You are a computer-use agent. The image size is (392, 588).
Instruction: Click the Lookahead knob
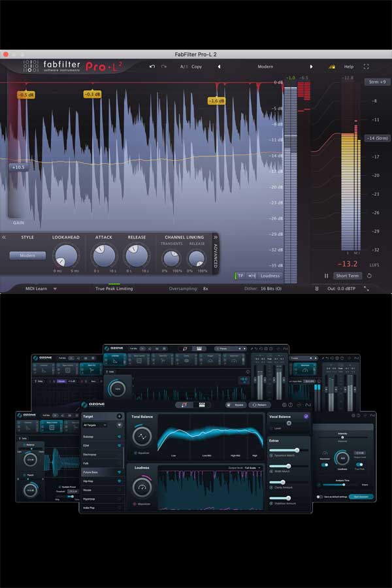66,255
